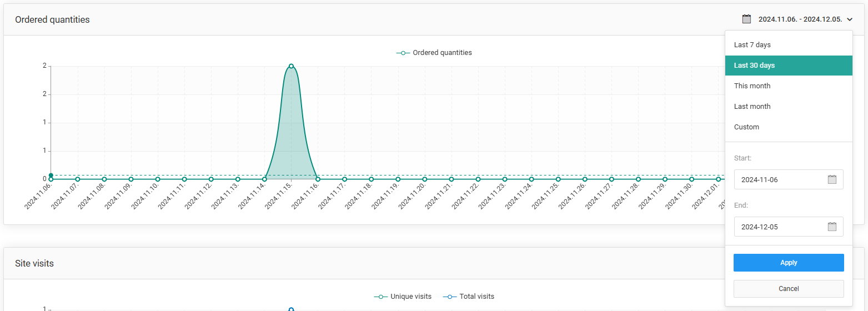Choose the Custom date range option
The height and width of the screenshot is (311, 868).
(x=746, y=127)
